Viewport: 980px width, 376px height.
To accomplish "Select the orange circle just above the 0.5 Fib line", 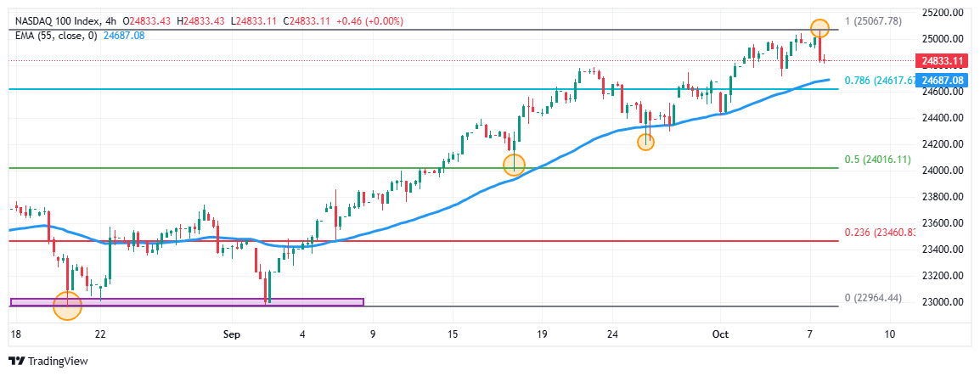I will (x=514, y=164).
